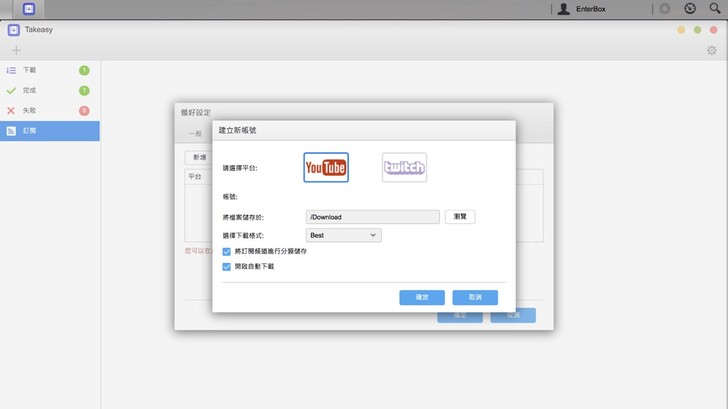Viewport: 728px width, 409px height.
Task: Select the Twitch platform logo
Action: click(404, 168)
